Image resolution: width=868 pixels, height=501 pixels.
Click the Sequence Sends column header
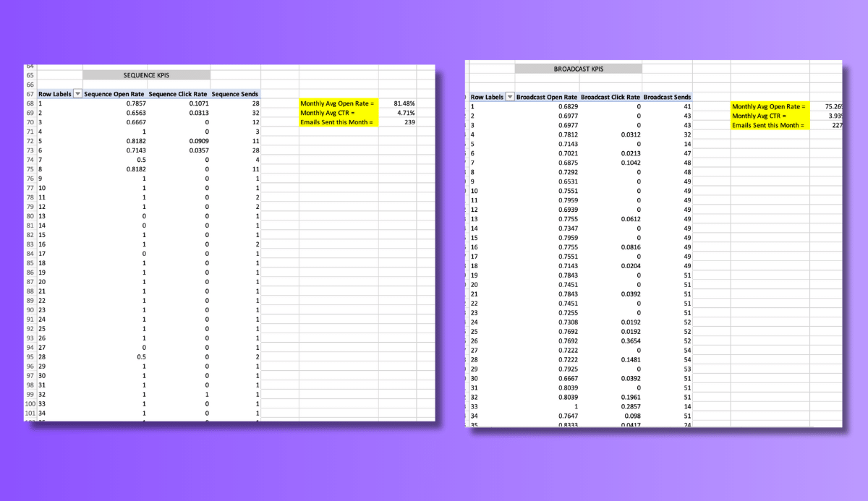point(235,94)
